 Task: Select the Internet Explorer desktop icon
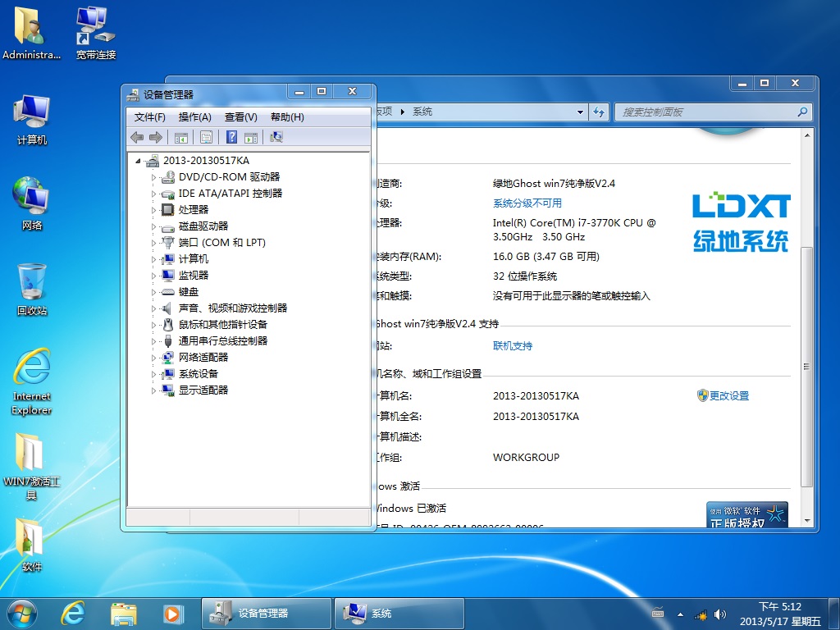pyautogui.click(x=32, y=381)
